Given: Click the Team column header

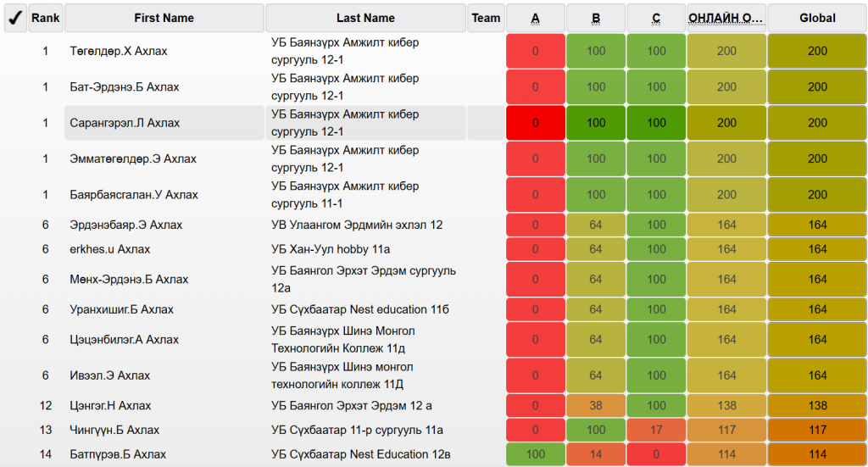Looking at the screenshot, I should pyautogui.click(x=486, y=18).
